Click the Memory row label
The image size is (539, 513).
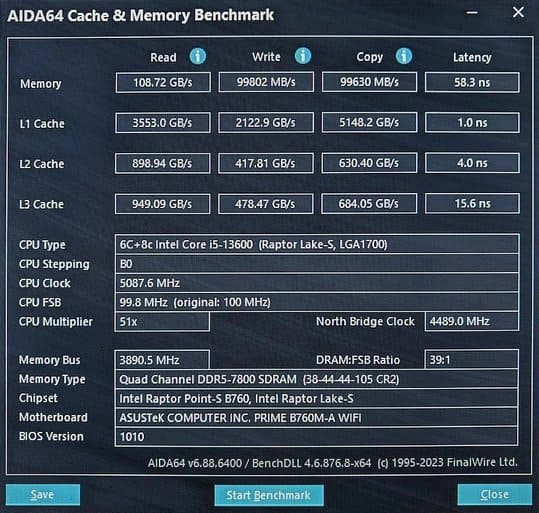41,84
